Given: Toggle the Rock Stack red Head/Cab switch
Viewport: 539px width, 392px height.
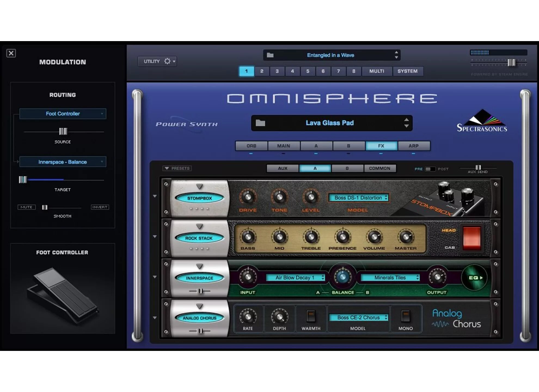Looking at the screenshot, I should pyautogui.click(x=472, y=238).
